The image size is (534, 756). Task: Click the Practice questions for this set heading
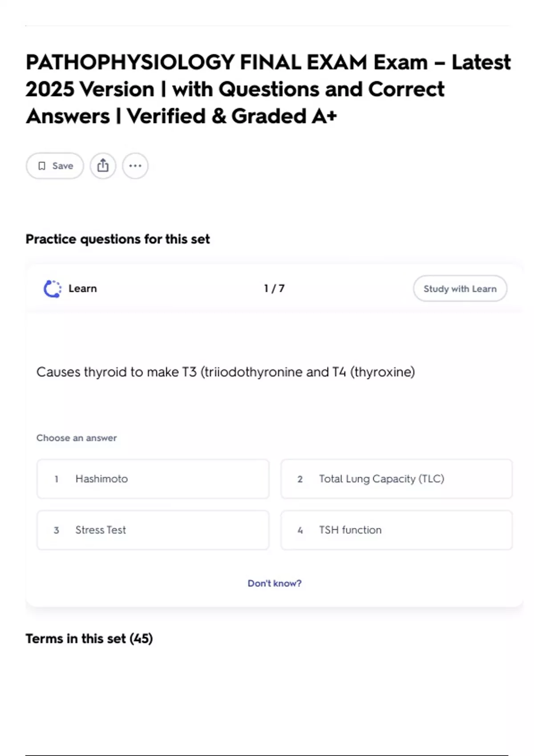click(x=117, y=239)
